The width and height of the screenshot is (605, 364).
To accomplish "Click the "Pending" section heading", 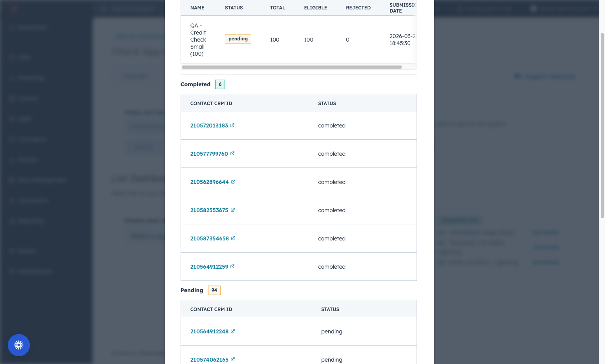I will (192, 290).
